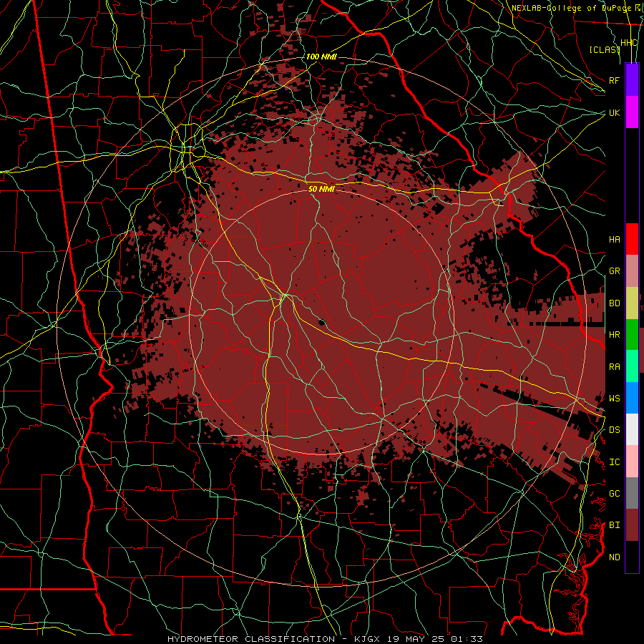Pick the gray GC legend swatch

coord(632,493)
